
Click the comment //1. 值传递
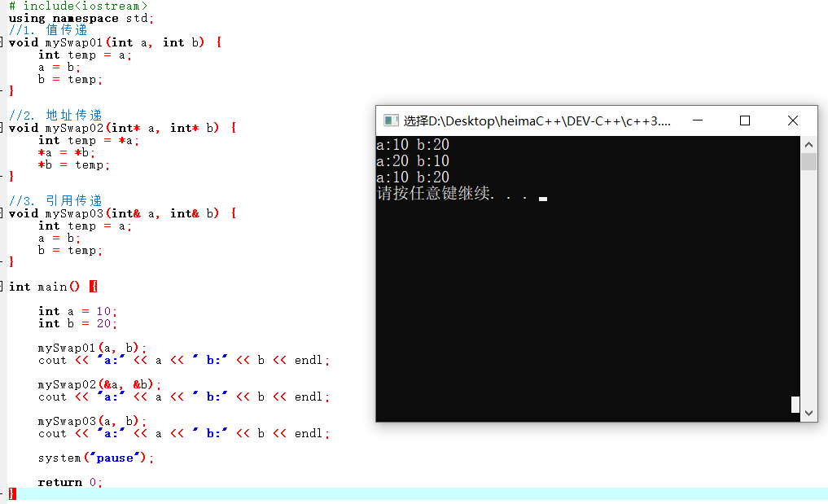point(48,30)
